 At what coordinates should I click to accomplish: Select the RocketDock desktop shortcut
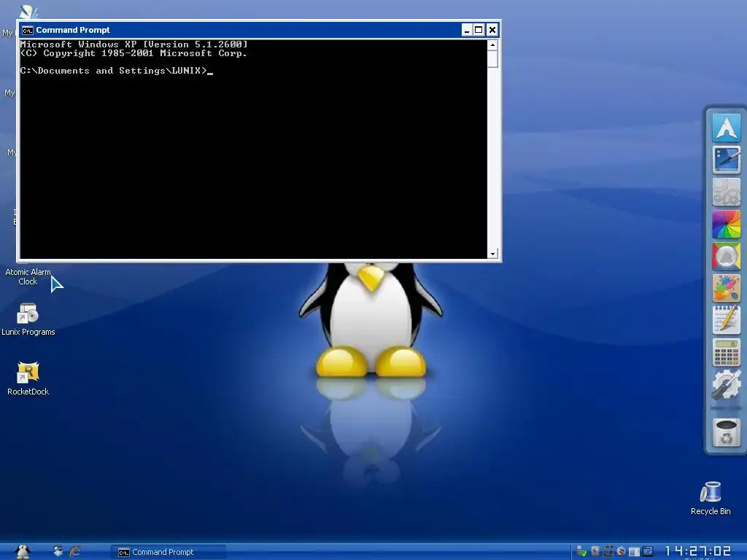tap(28, 378)
